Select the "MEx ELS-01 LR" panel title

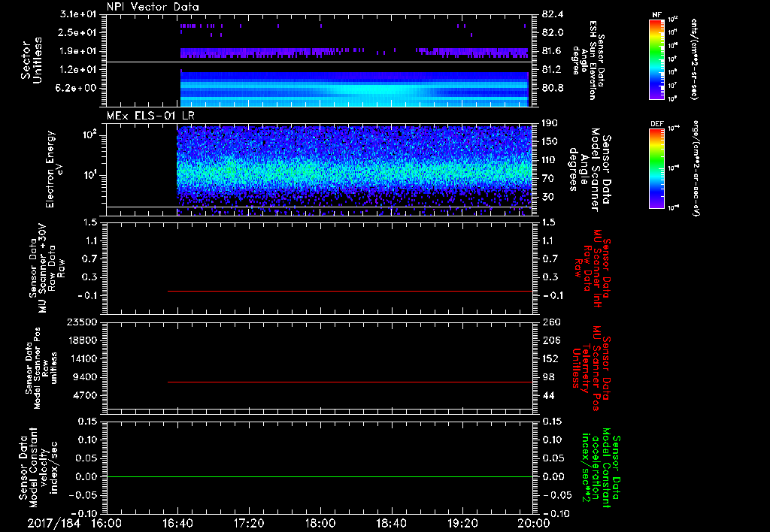(150, 116)
